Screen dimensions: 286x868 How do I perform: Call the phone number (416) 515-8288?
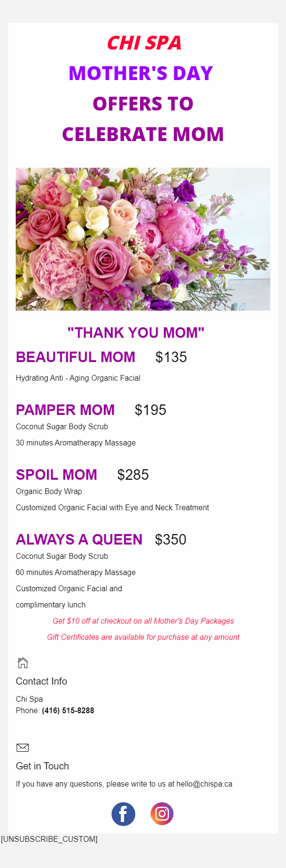[68, 711]
